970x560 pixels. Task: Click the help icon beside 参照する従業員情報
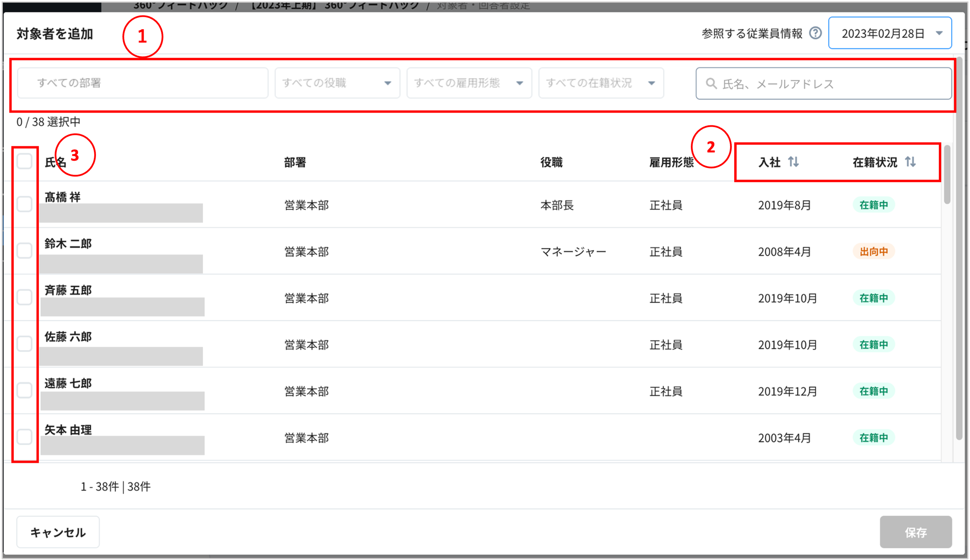coord(815,33)
